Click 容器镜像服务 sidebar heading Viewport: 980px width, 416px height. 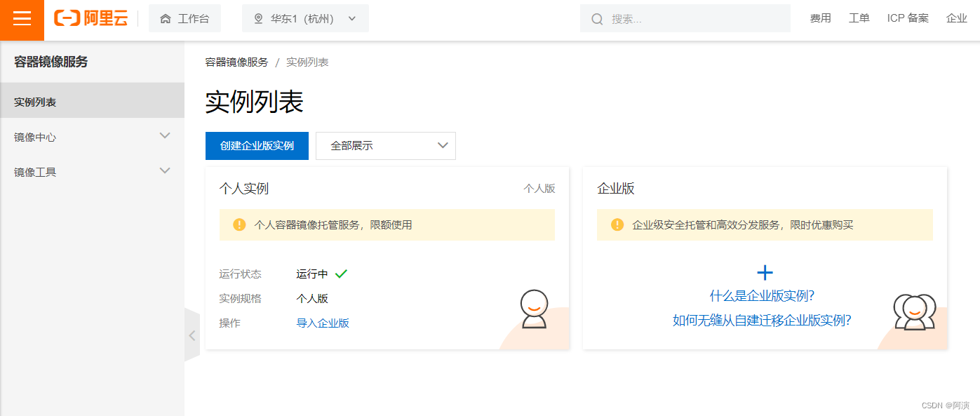click(x=51, y=62)
